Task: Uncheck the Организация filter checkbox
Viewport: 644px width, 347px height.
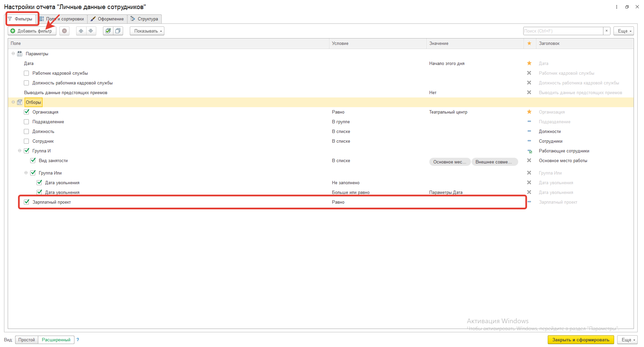Action: 26,112
